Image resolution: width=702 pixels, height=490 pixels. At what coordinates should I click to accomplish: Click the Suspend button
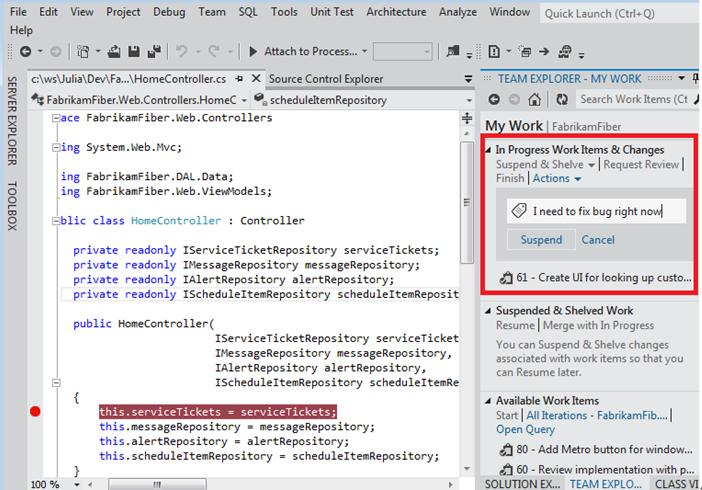click(541, 240)
